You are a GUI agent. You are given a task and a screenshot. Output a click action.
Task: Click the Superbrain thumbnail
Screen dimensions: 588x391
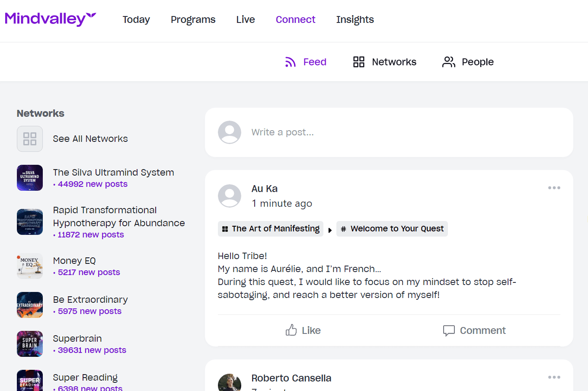click(30, 344)
